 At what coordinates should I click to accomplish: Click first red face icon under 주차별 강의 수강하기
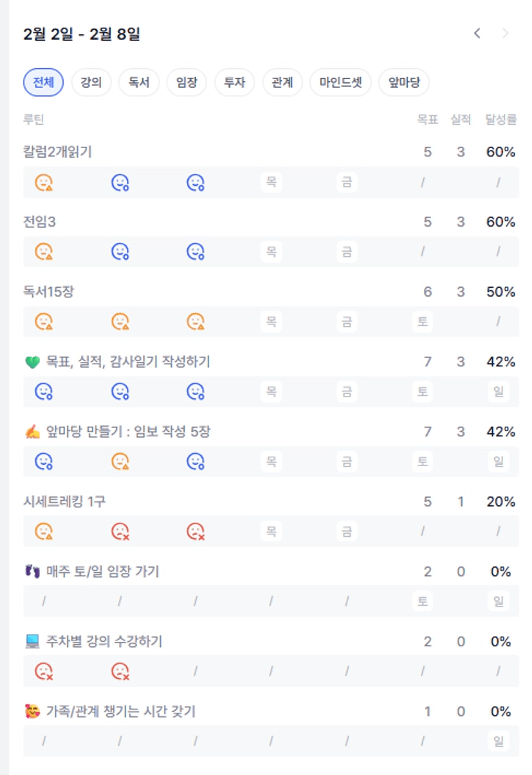click(x=44, y=671)
